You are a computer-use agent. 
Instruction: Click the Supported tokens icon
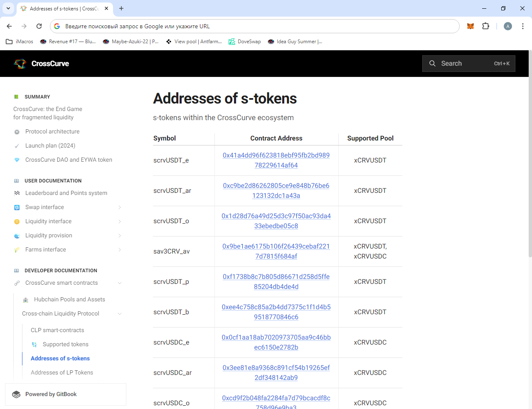34,345
